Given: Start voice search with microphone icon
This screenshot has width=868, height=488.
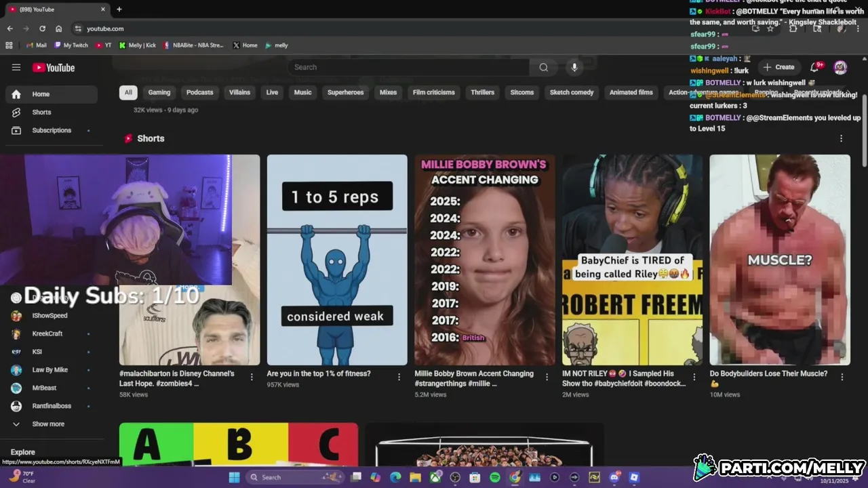Looking at the screenshot, I should [x=574, y=67].
